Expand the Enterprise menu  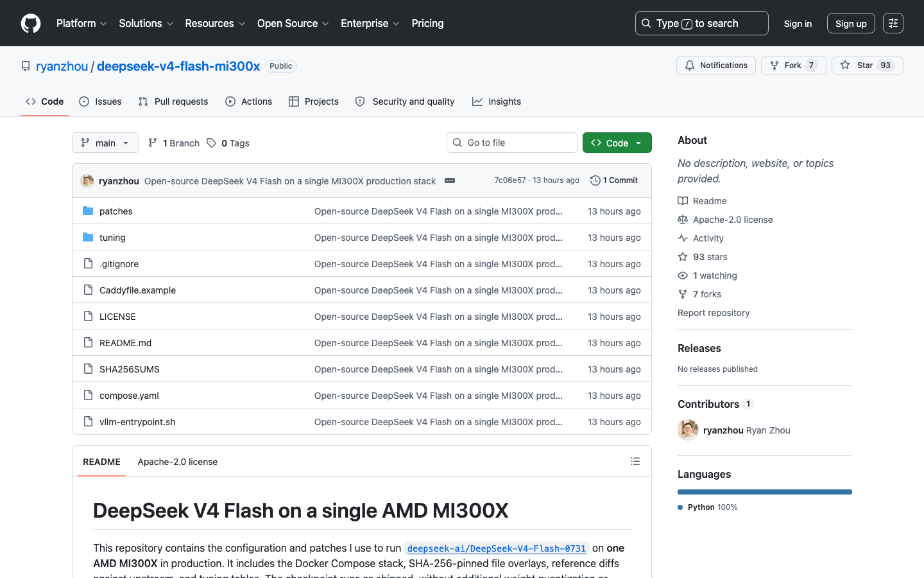pyautogui.click(x=370, y=23)
